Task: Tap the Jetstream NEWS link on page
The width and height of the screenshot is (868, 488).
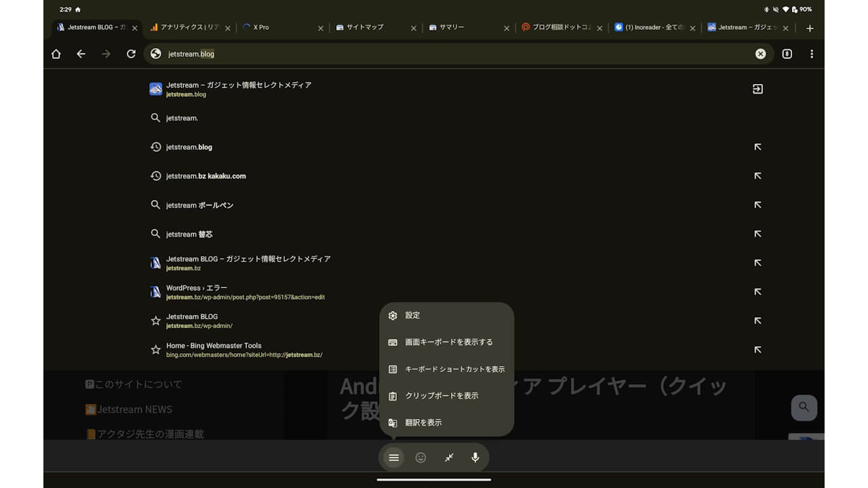Action: tap(129, 409)
